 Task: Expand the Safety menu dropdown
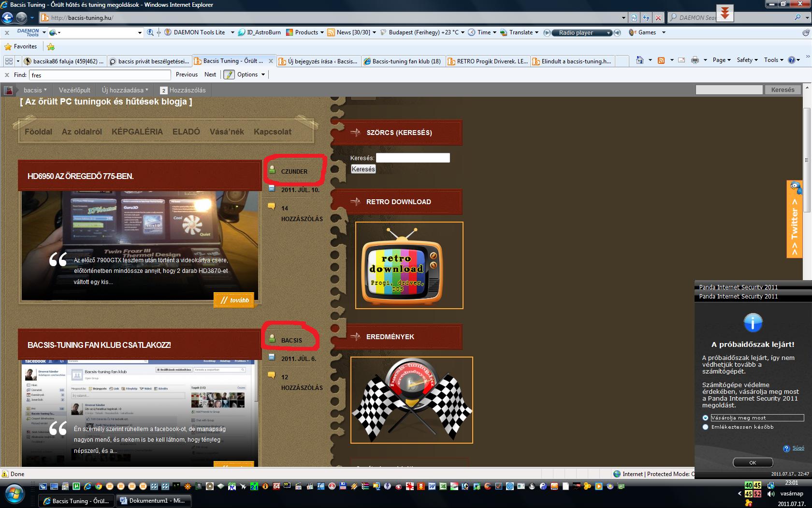tap(747, 60)
